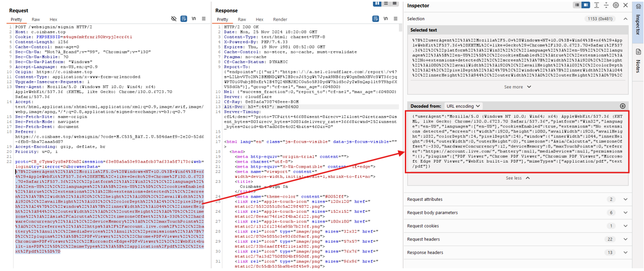Collapse the Selection section
Screen dimensions: 644x271
coord(625,19)
